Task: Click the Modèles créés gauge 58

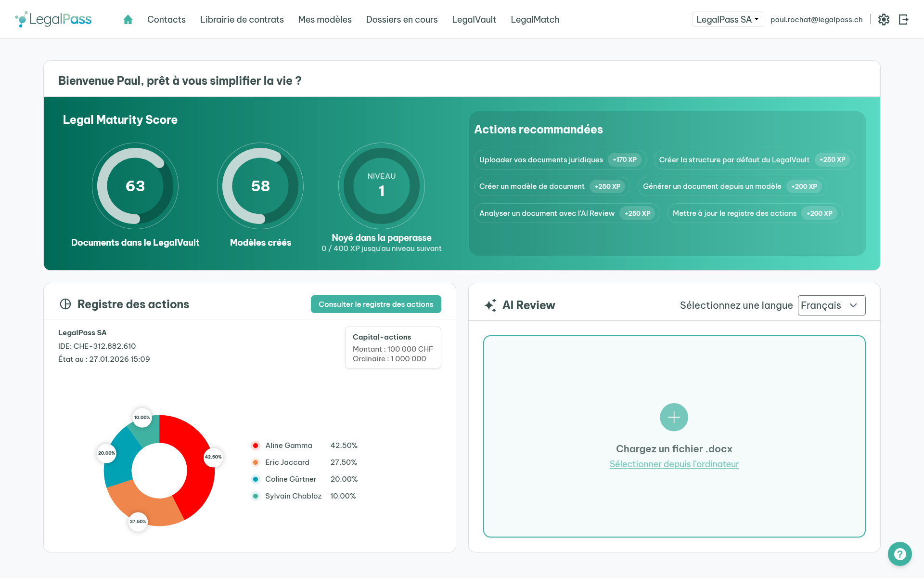Action: click(x=260, y=186)
